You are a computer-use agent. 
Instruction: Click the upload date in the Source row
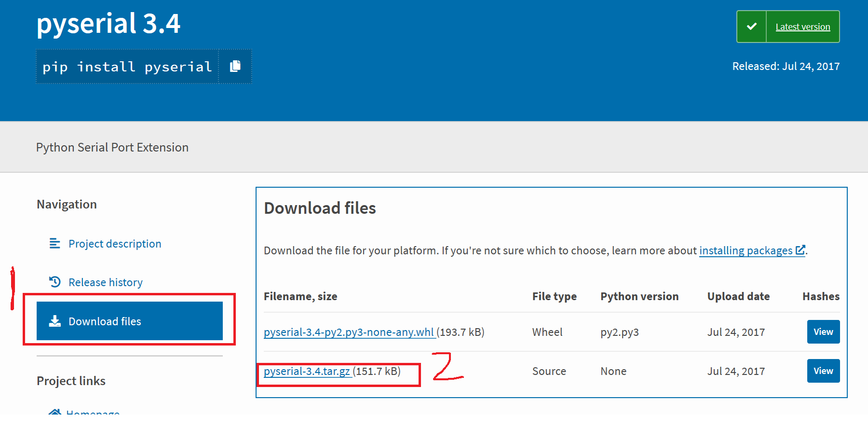736,371
